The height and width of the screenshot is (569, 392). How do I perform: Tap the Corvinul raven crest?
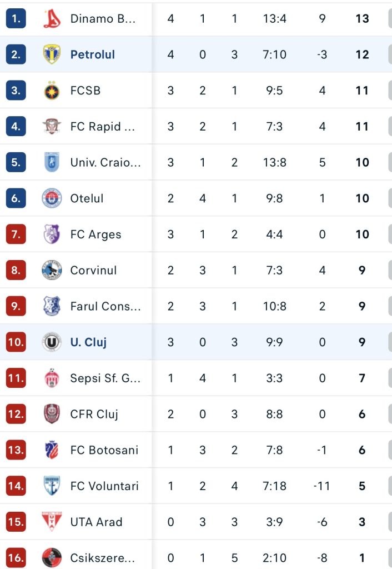pyautogui.click(x=52, y=270)
